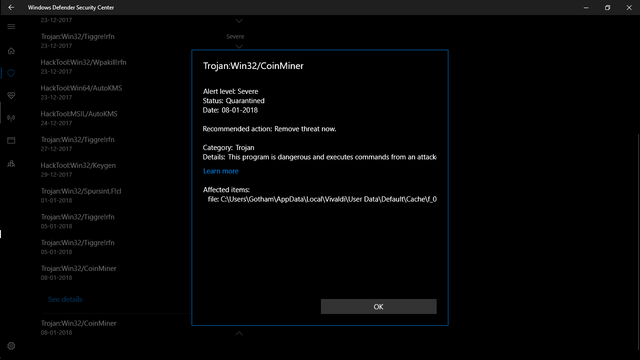640x360 pixels.
Task: Open Family options icon
Action: 11,164
